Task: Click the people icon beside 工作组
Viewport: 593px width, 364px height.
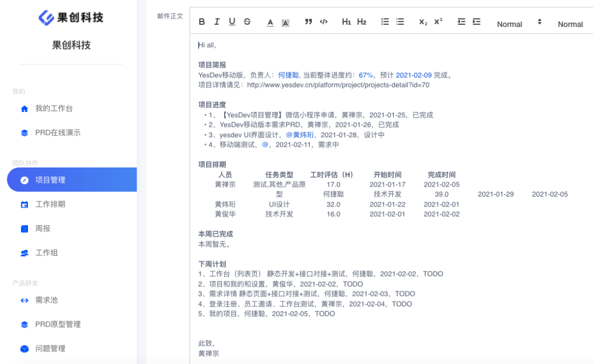Action: (24, 253)
